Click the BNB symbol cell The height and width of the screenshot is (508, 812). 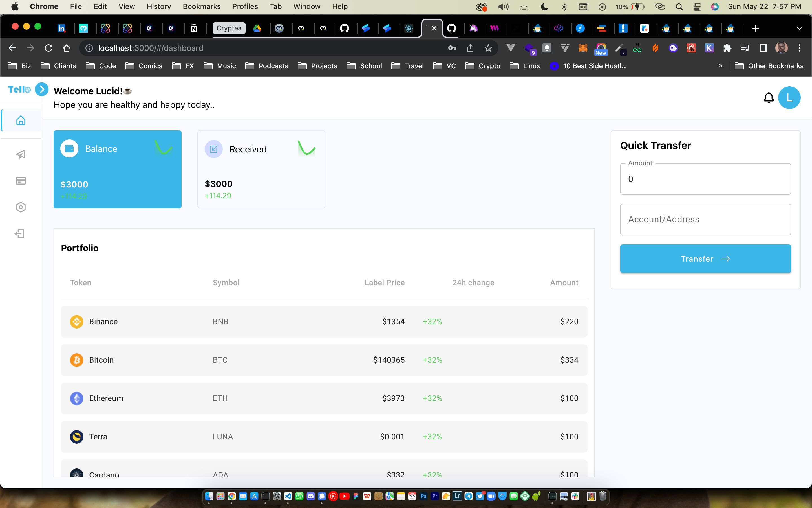[x=220, y=321]
